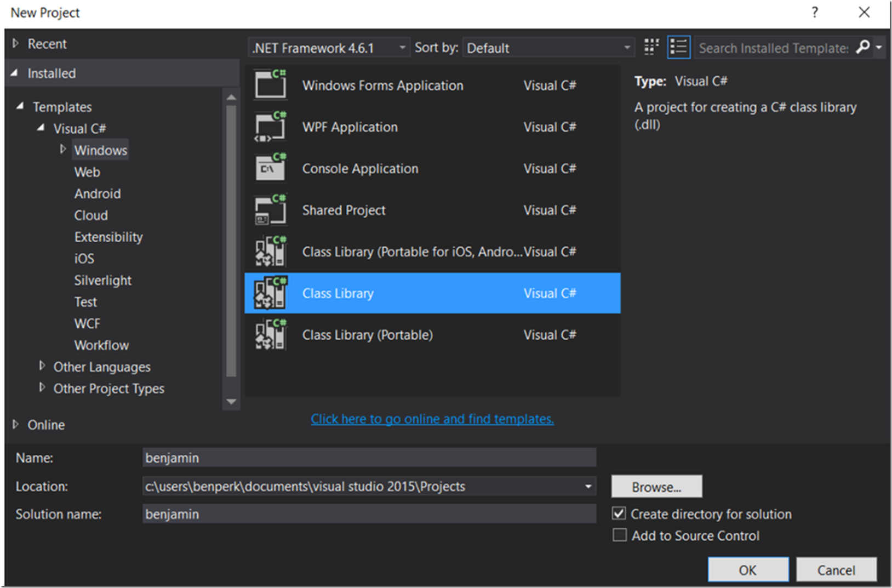Image resolution: width=892 pixels, height=588 pixels.
Task: Select Class Library (Portable) template name
Action: [368, 335]
